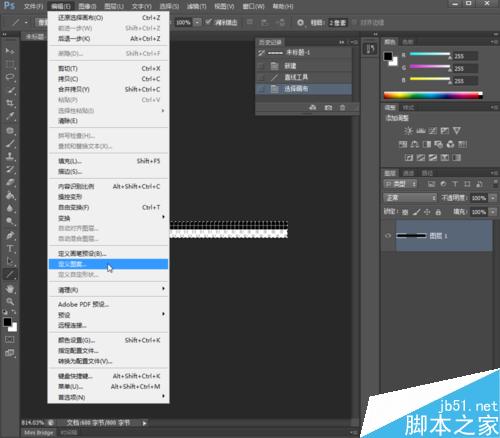Image resolution: width=500 pixels, height=438 pixels.
Task: Click the line weight input field
Action: coord(337,23)
